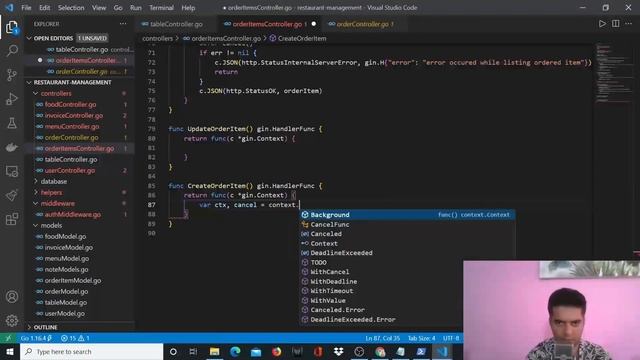Open File Explorer from the taskbar

(215, 351)
